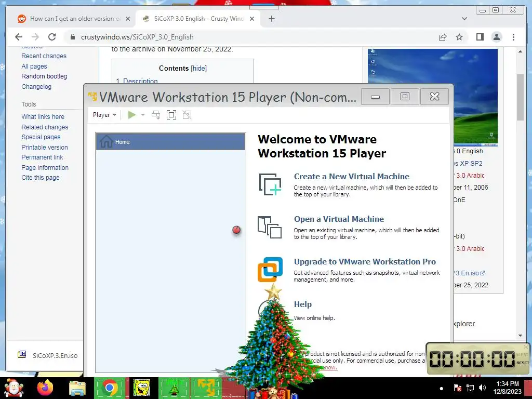Viewport: 532px width, 399px height.
Task: Close the SiCoXP 3.0 English tab
Action: coord(252,19)
